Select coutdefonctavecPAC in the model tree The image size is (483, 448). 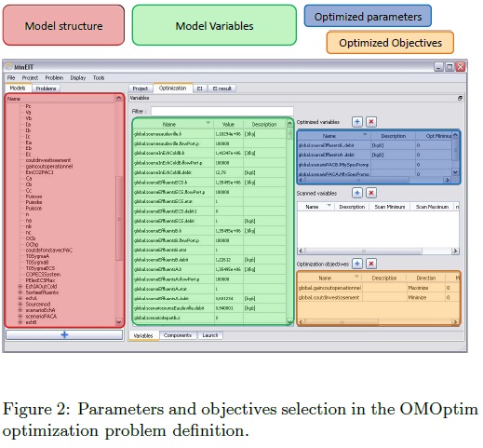coord(48,251)
